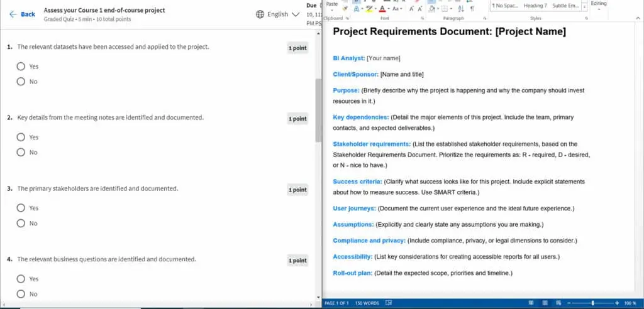Viewport: 644px width, 309px height.
Task: Select No for question 2 meeting notes
Action: tap(21, 152)
